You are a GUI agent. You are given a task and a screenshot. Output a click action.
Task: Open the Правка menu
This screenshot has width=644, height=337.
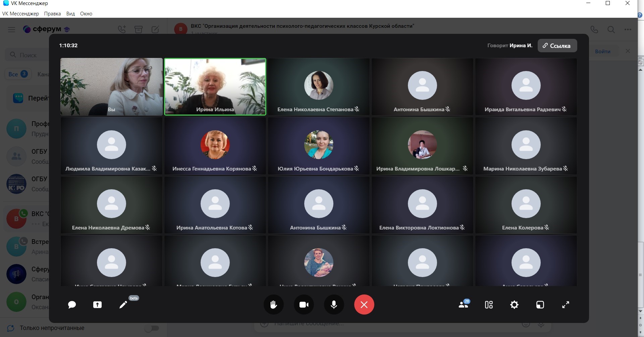tap(52, 14)
